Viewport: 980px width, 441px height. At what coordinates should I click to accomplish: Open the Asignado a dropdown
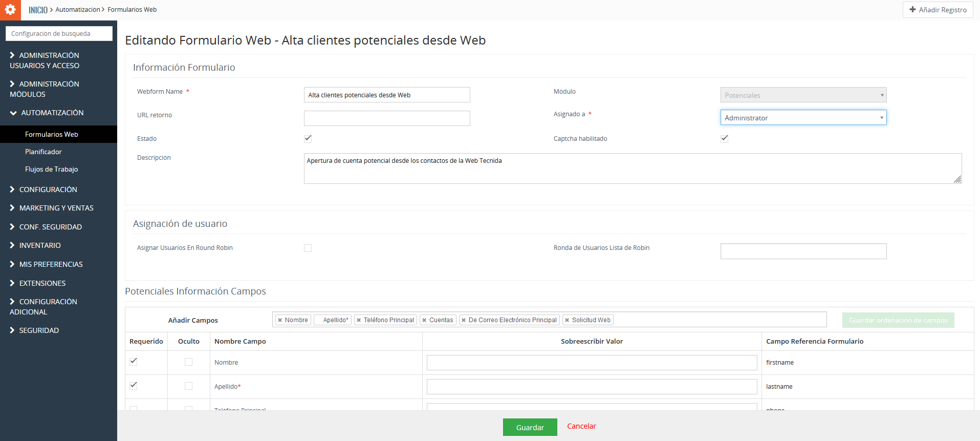point(803,117)
